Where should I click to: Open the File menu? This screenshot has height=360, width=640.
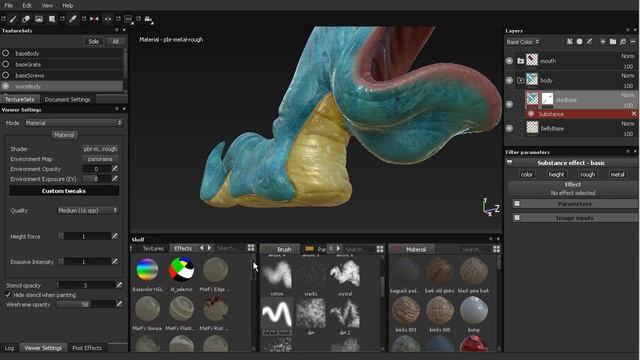pyautogui.click(x=9, y=5)
